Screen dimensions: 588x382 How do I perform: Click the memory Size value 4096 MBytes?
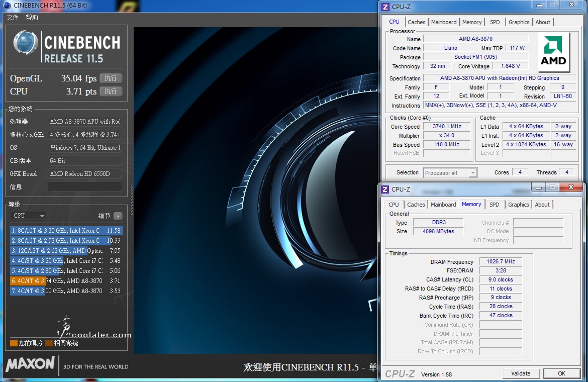[438, 231]
